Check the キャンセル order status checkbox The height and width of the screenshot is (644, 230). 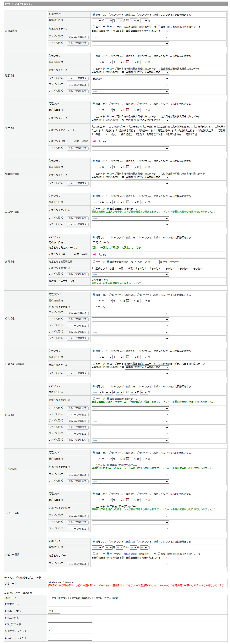point(103,134)
